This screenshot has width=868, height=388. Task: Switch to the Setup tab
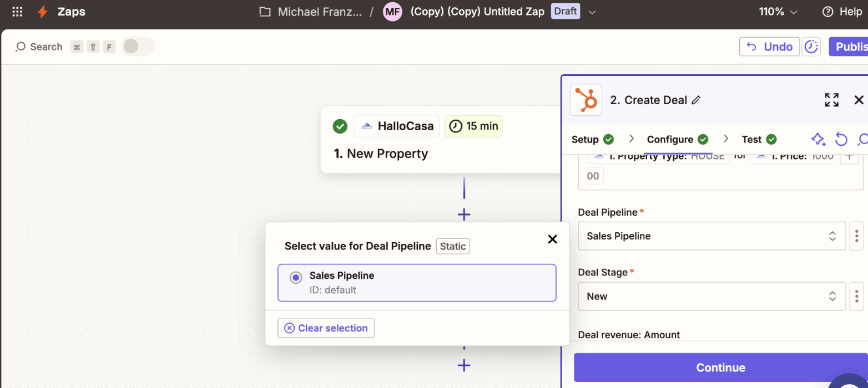click(592, 139)
